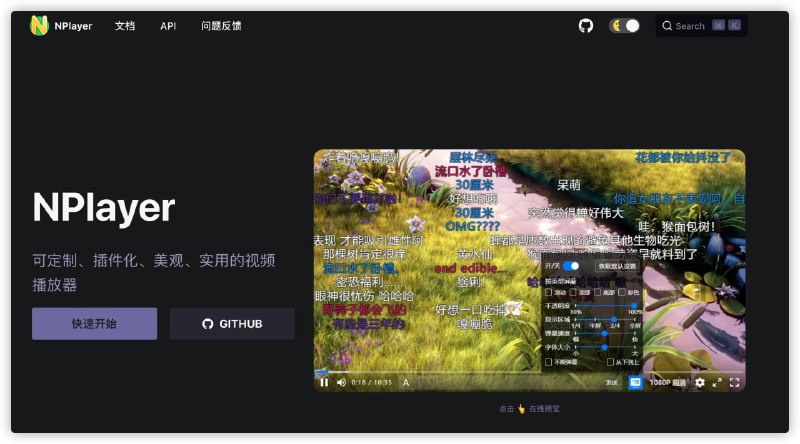Click the Search magnifier box
The image size is (800, 444).
pyautogui.click(x=702, y=26)
